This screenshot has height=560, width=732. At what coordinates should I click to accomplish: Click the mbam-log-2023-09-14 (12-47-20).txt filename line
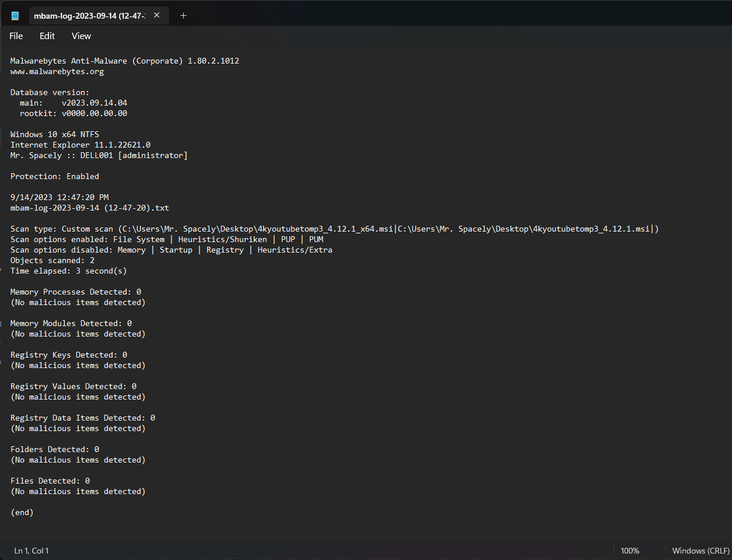(90, 208)
